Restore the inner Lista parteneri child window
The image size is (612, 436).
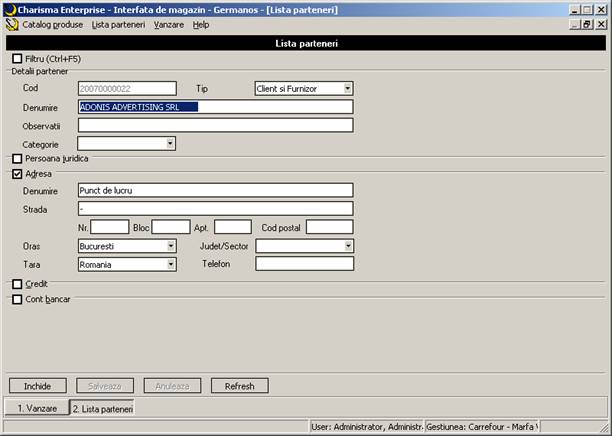point(587,25)
